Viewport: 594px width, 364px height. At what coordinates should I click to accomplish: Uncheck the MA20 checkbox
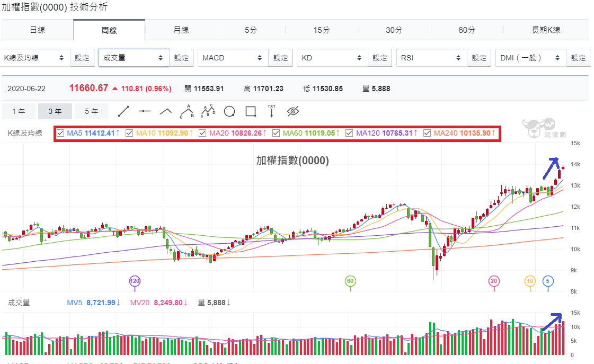[x=202, y=133]
